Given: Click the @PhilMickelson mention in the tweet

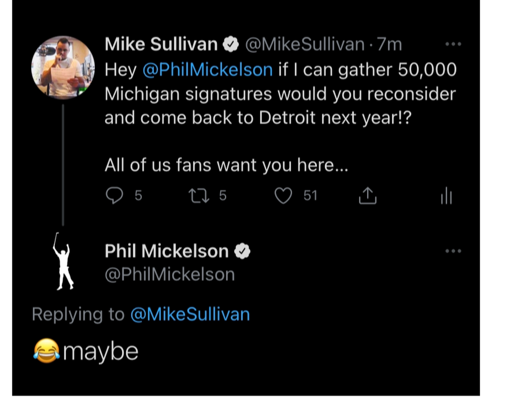Looking at the screenshot, I should (207, 70).
